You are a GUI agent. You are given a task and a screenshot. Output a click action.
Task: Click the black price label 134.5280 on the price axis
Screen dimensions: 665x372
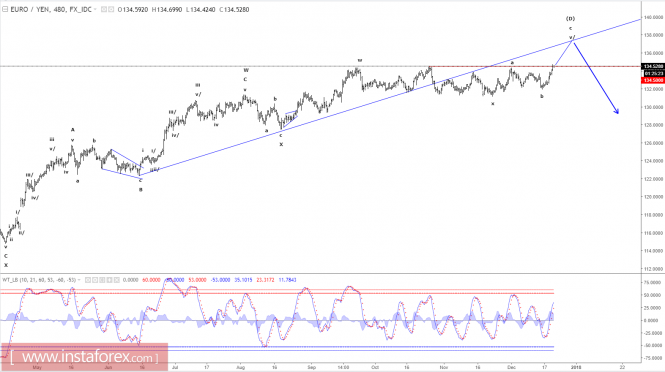[653, 67]
